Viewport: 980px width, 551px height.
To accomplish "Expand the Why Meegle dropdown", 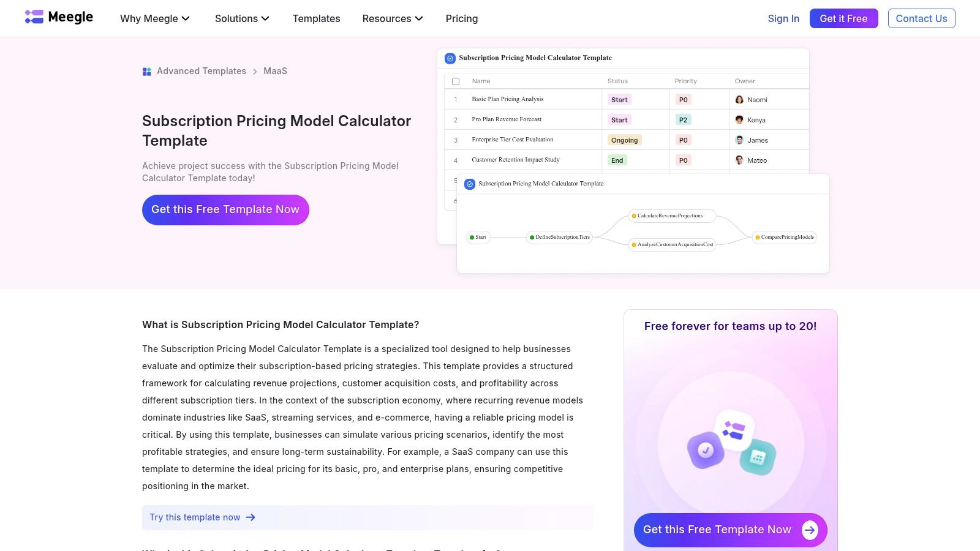I will click(155, 18).
